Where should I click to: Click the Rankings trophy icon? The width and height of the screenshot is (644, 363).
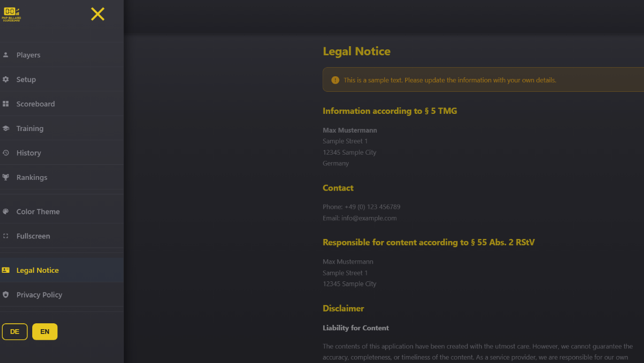pos(6,177)
